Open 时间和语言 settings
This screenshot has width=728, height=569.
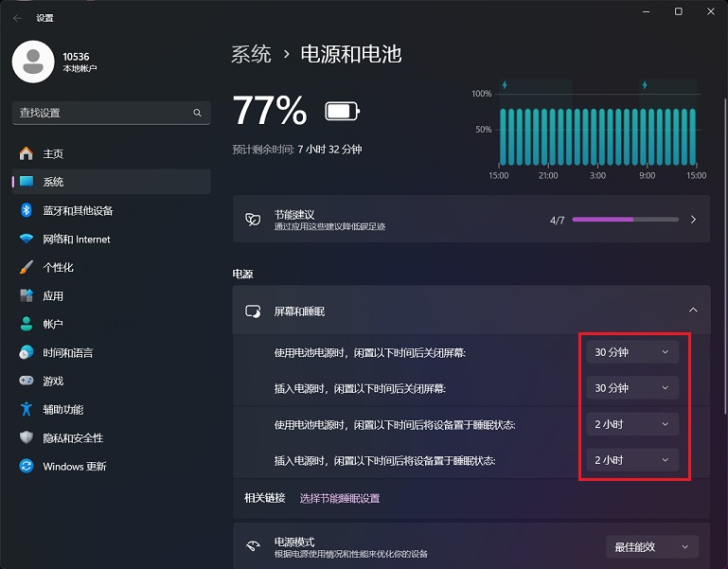tap(112, 352)
